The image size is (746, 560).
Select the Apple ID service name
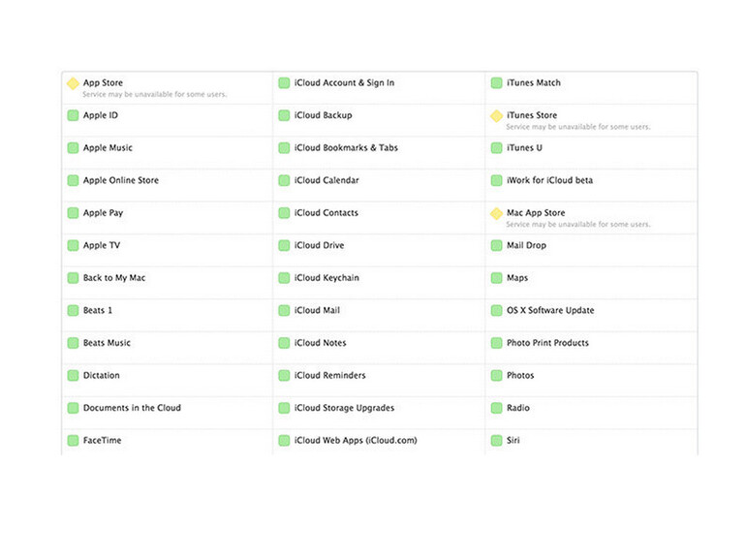(x=101, y=115)
